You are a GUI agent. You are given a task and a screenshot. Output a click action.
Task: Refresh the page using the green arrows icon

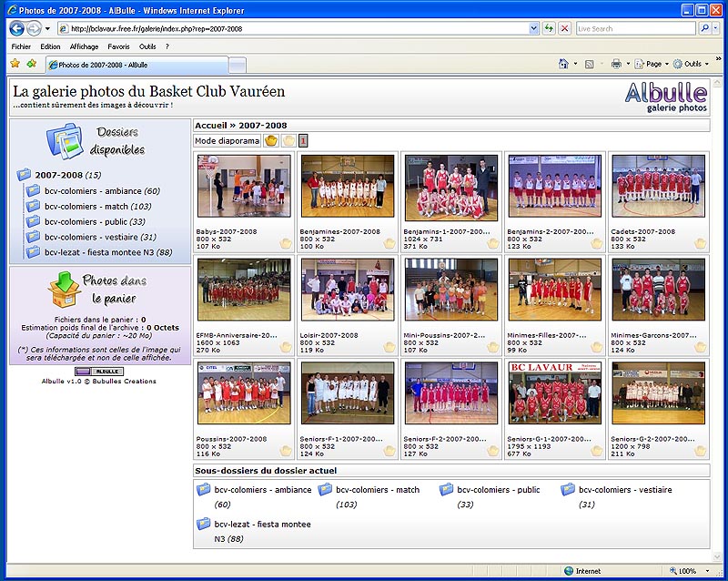tap(549, 29)
